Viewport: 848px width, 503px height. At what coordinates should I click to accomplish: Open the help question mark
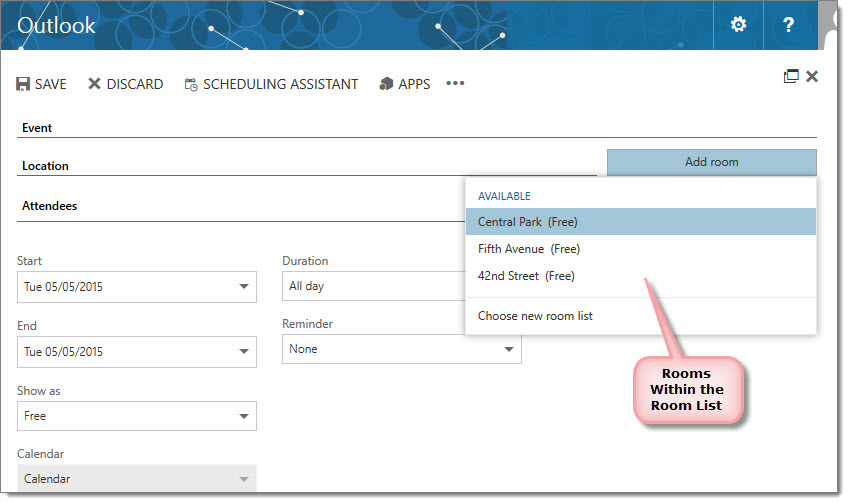[x=789, y=24]
